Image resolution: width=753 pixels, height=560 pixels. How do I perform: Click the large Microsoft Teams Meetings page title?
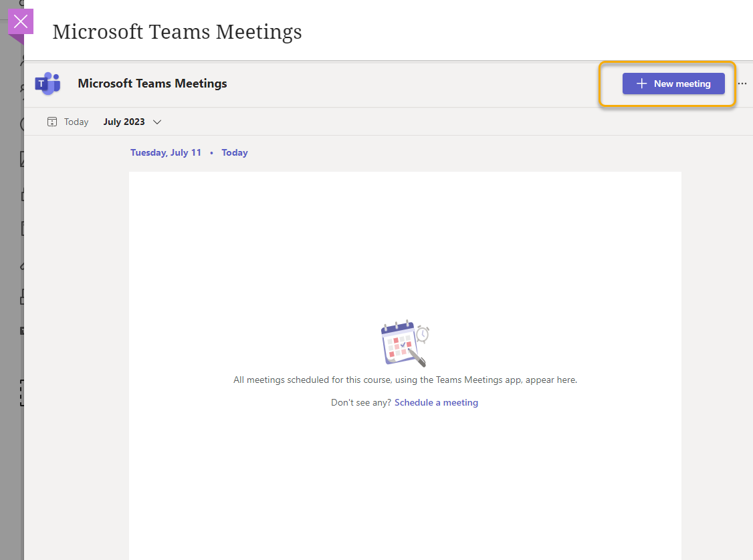click(x=177, y=32)
